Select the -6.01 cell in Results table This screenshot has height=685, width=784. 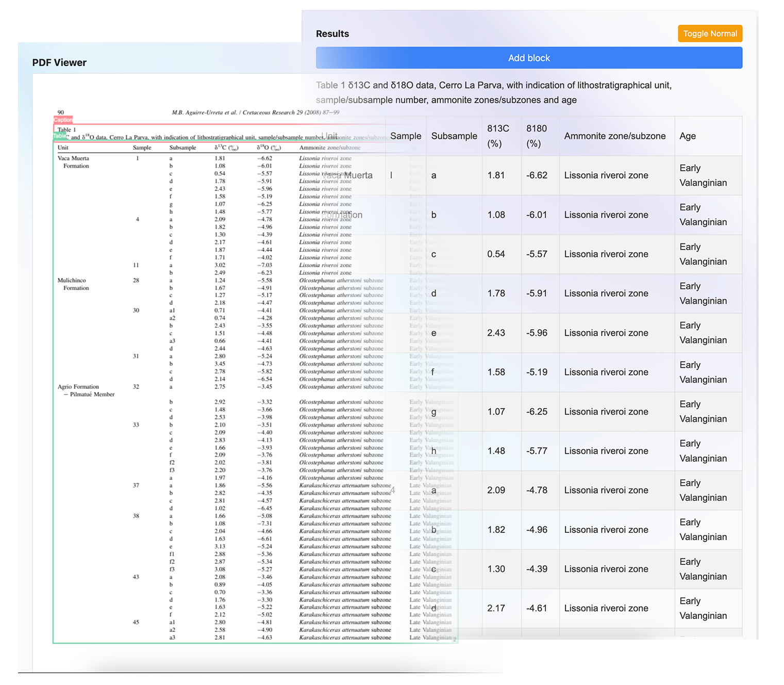(540, 215)
